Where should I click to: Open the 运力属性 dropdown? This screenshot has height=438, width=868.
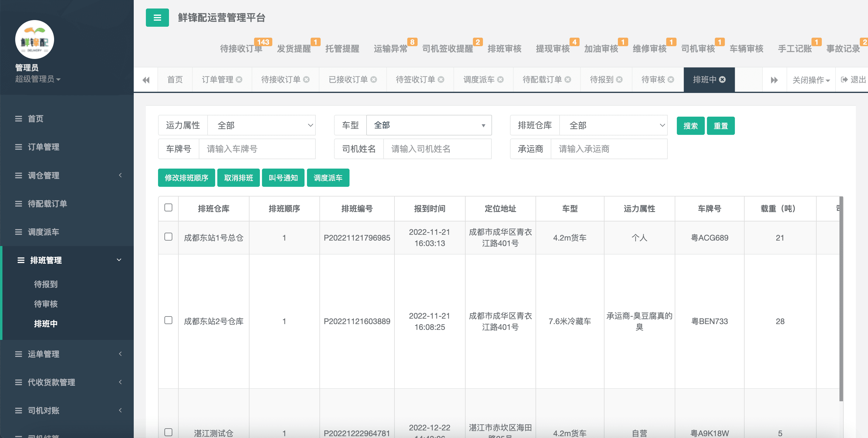pos(261,125)
